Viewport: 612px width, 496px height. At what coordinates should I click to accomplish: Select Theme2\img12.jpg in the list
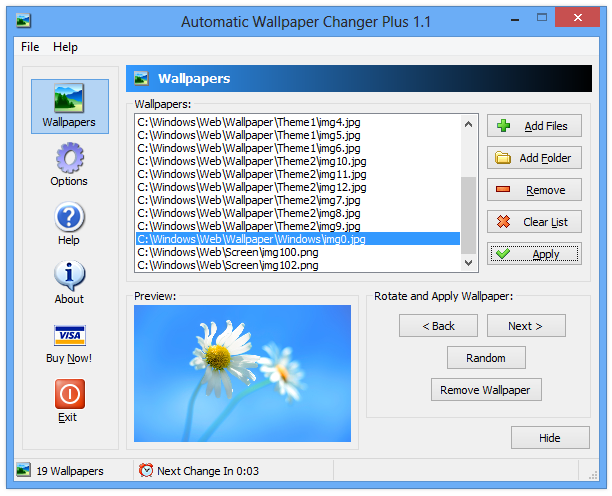click(298, 187)
